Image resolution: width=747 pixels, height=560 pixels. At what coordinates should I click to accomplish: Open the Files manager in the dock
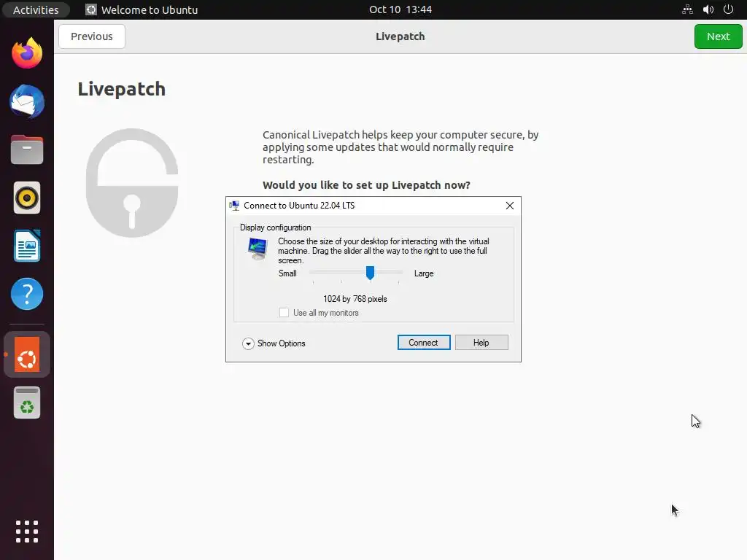click(x=27, y=149)
